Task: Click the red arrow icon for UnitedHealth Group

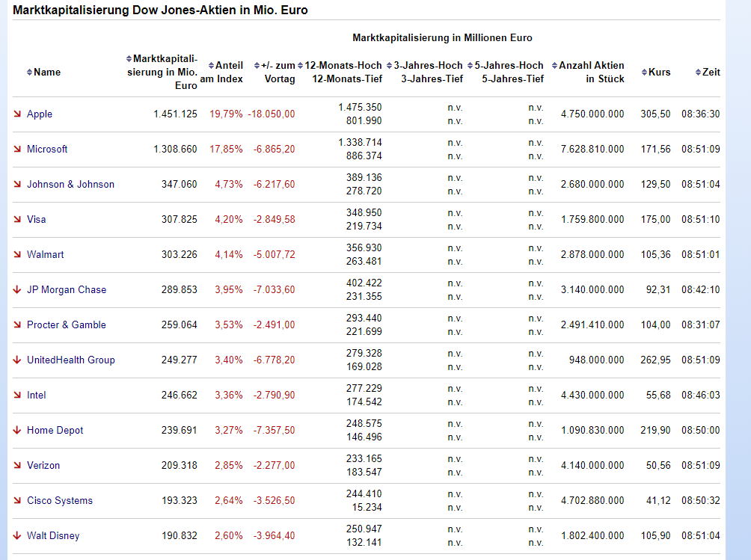Action: [16, 360]
